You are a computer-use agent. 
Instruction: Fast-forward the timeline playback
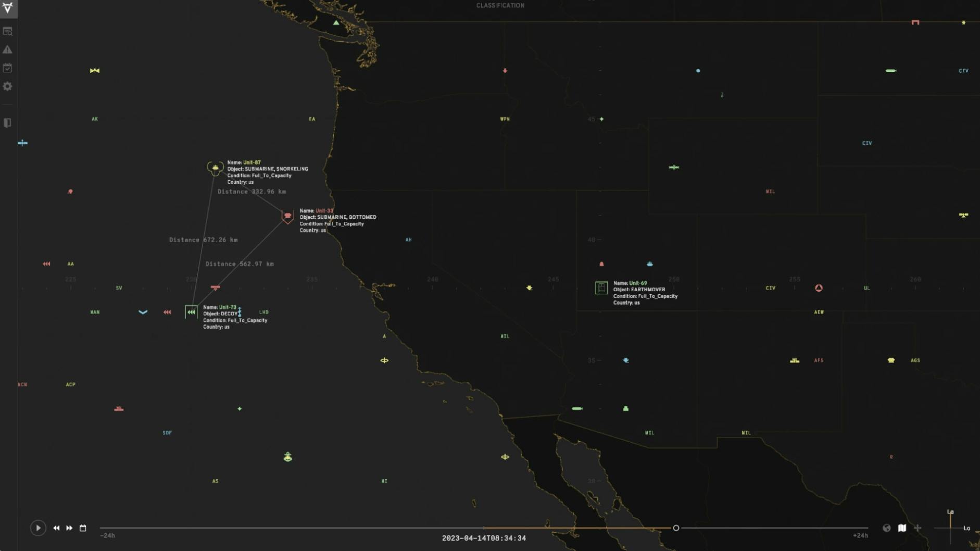click(69, 528)
